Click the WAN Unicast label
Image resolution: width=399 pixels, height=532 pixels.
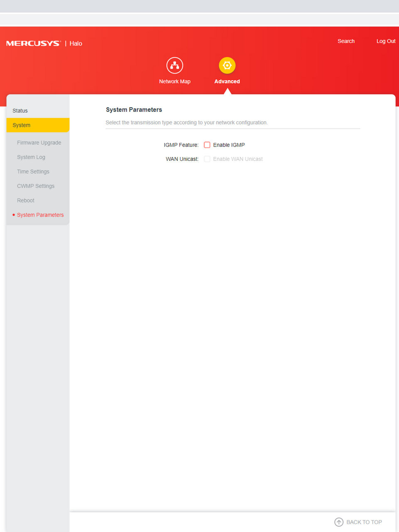pyautogui.click(x=182, y=159)
